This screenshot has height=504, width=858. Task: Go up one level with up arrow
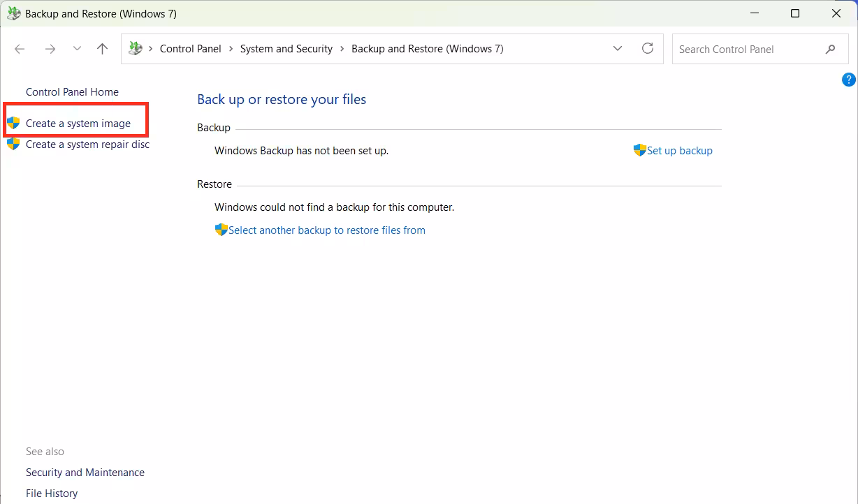(103, 49)
